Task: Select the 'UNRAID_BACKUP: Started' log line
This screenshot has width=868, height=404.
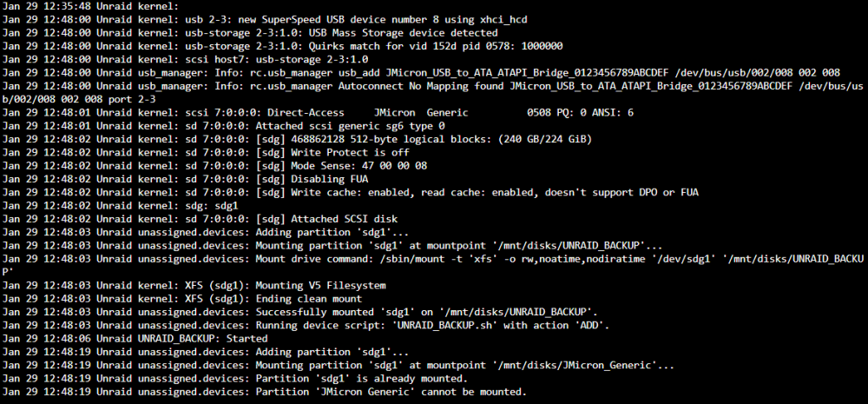Action: click(135, 339)
